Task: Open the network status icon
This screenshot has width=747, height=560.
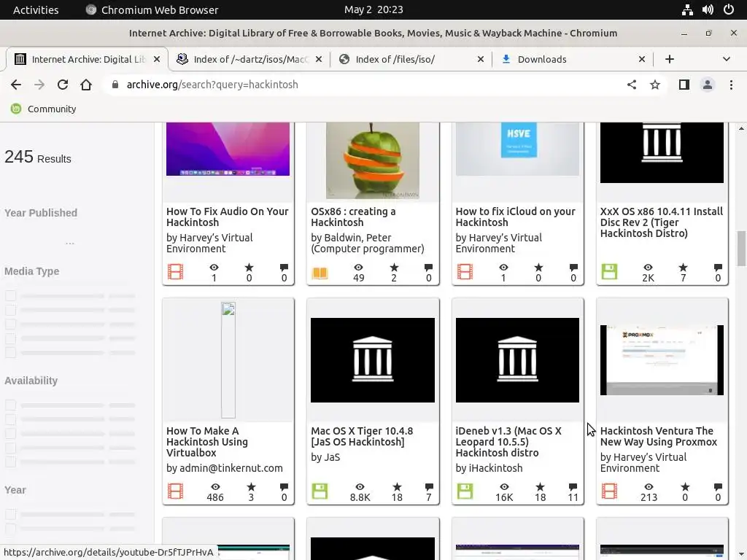Action: (687, 9)
